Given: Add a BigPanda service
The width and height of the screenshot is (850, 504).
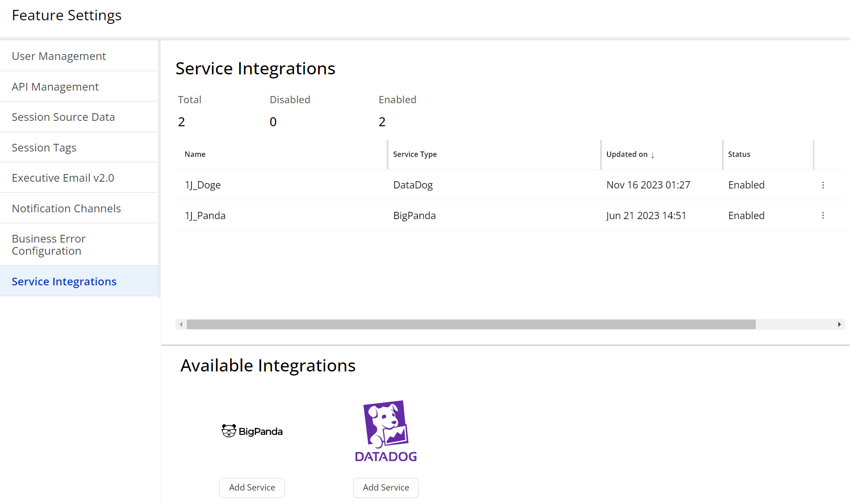Looking at the screenshot, I should pyautogui.click(x=252, y=487).
